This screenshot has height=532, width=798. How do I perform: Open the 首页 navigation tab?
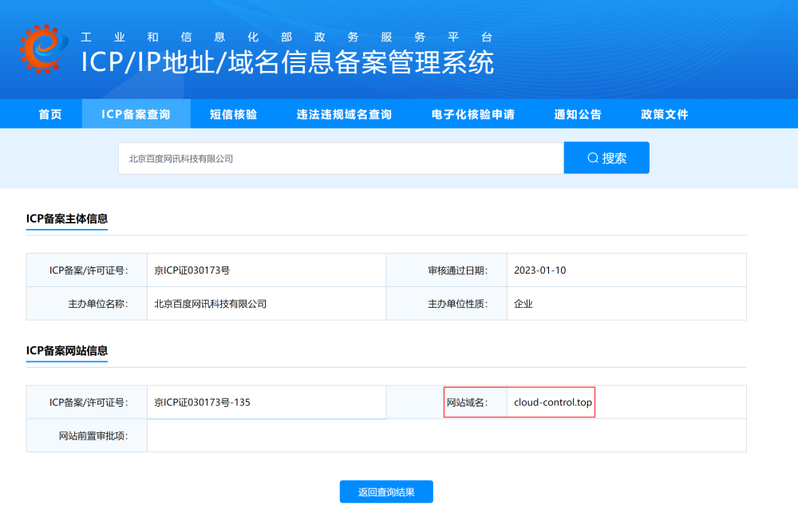pyautogui.click(x=49, y=114)
